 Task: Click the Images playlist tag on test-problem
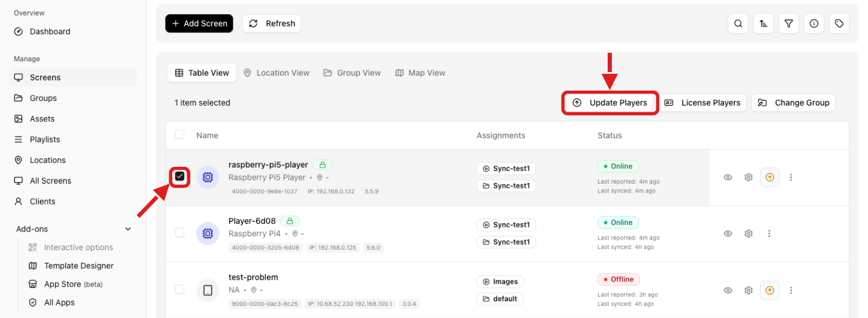[500, 281]
